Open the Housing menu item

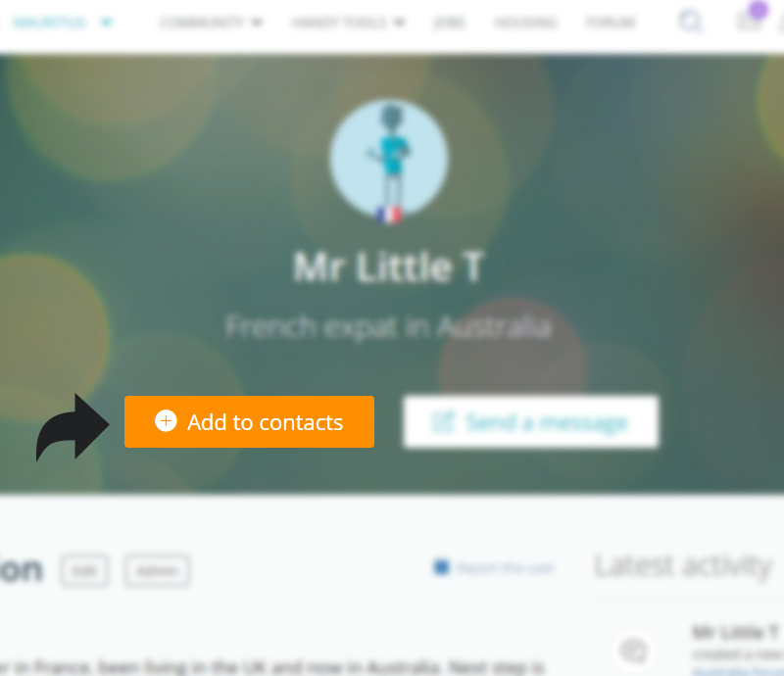click(x=525, y=22)
